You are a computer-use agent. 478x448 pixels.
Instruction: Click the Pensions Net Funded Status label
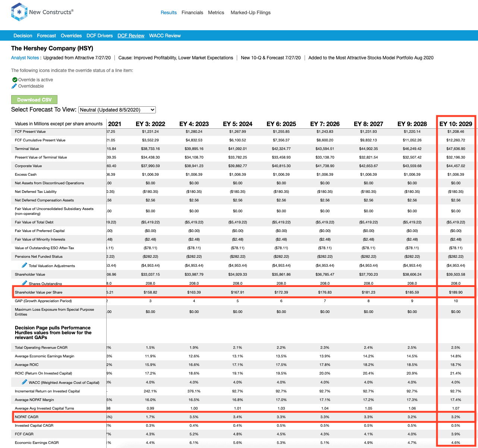[x=39, y=257]
